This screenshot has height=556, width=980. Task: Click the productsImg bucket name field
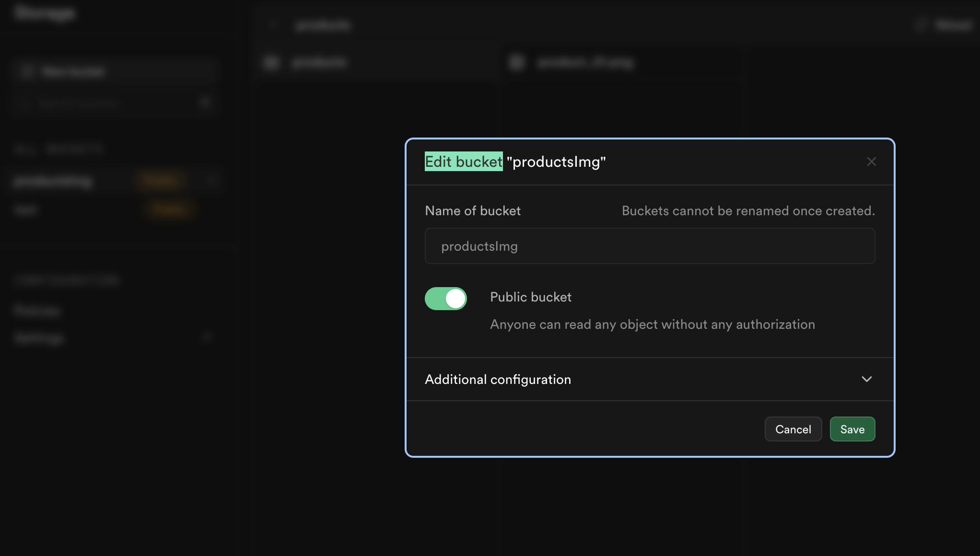click(x=650, y=246)
